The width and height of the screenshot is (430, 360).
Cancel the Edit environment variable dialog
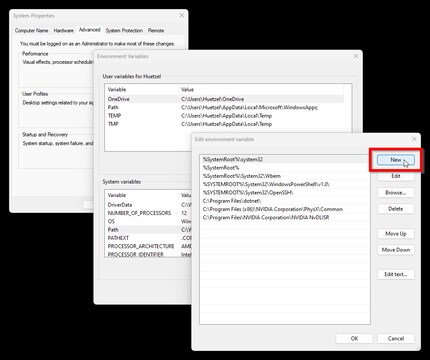point(396,338)
